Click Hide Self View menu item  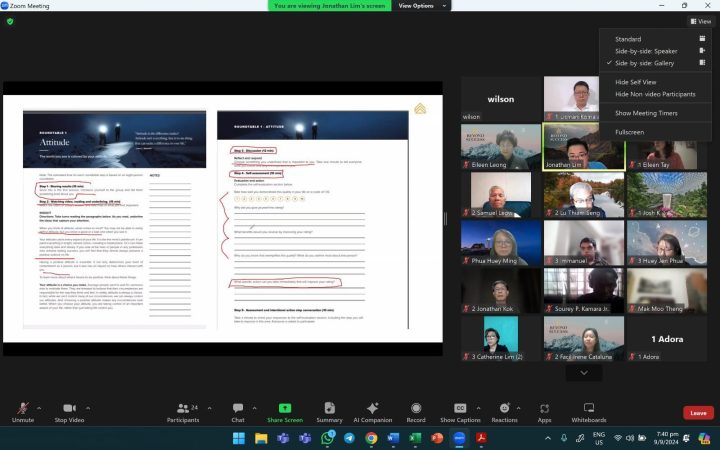point(636,82)
